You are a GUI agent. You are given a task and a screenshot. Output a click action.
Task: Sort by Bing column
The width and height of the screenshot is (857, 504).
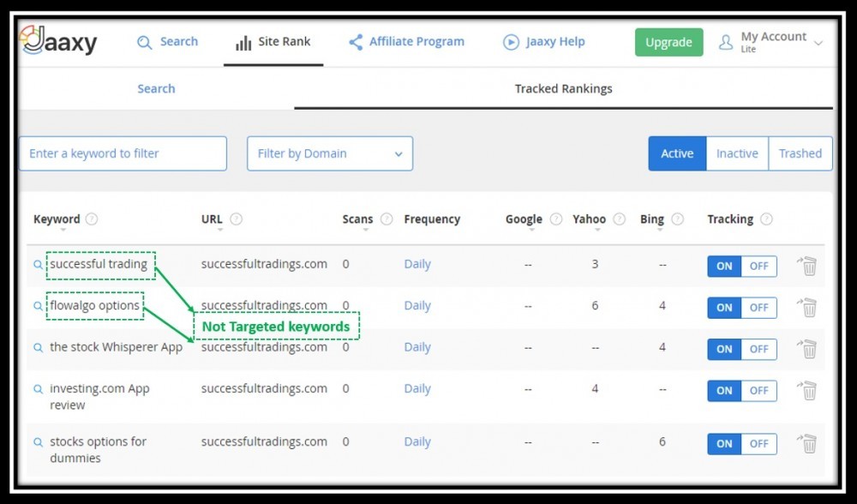pyautogui.click(x=652, y=219)
